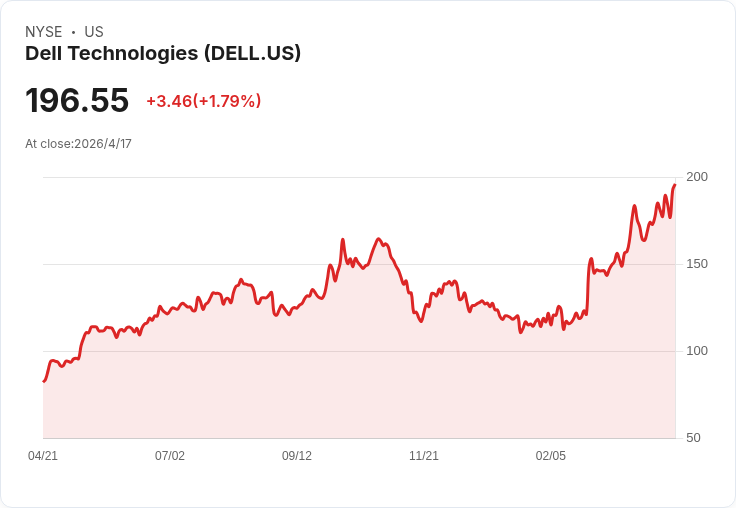Image resolution: width=736 pixels, height=508 pixels.
Task: Click the US market label
Action: 94,32
